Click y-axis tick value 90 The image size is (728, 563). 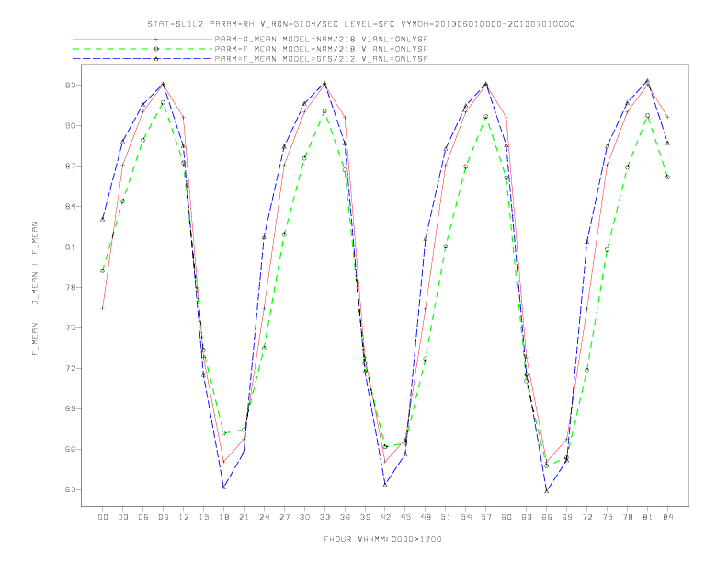(x=71, y=126)
